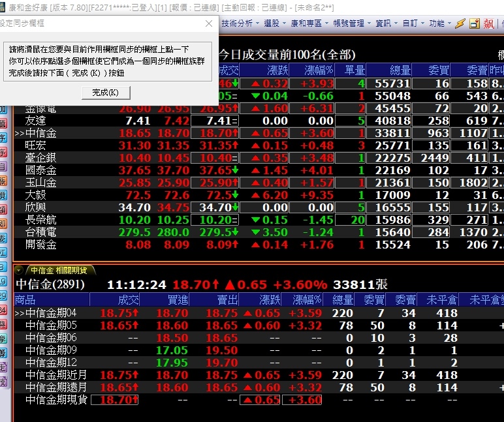Click the blue 買 sidebar icon
The image size is (504, 422).
point(3,195)
